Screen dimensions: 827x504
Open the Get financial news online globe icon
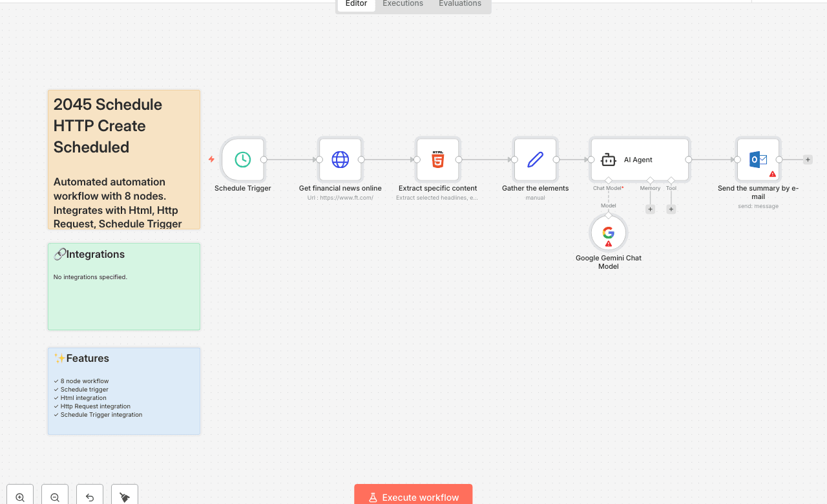(340, 159)
